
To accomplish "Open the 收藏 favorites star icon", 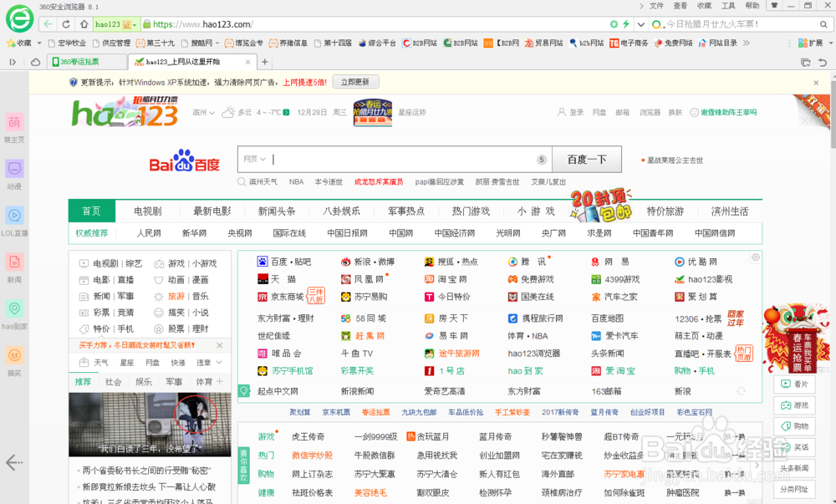I will coord(10,43).
